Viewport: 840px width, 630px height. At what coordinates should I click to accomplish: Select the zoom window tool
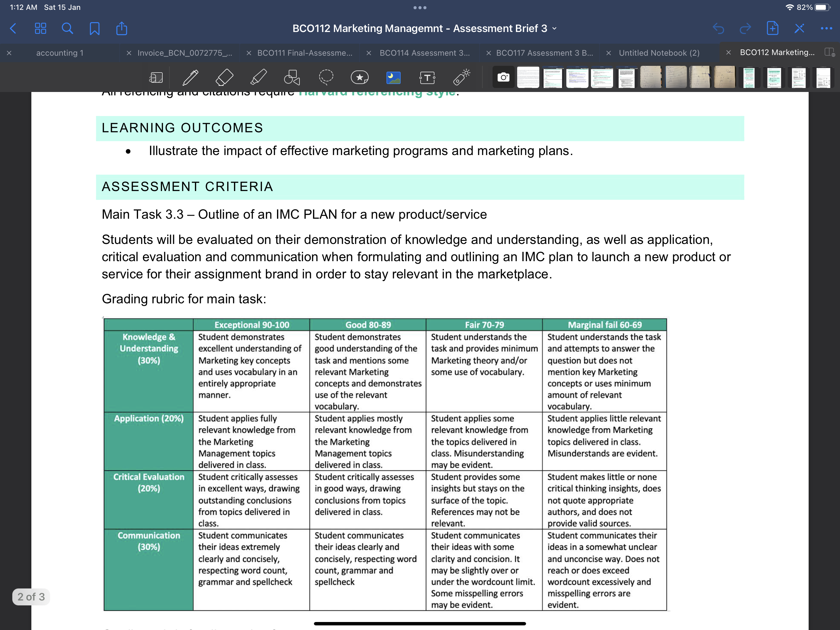[x=156, y=78]
